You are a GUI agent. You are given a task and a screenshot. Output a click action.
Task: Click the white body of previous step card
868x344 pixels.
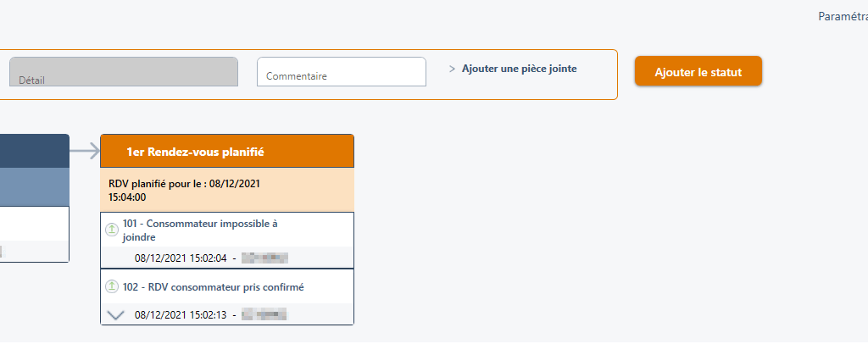point(34,225)
